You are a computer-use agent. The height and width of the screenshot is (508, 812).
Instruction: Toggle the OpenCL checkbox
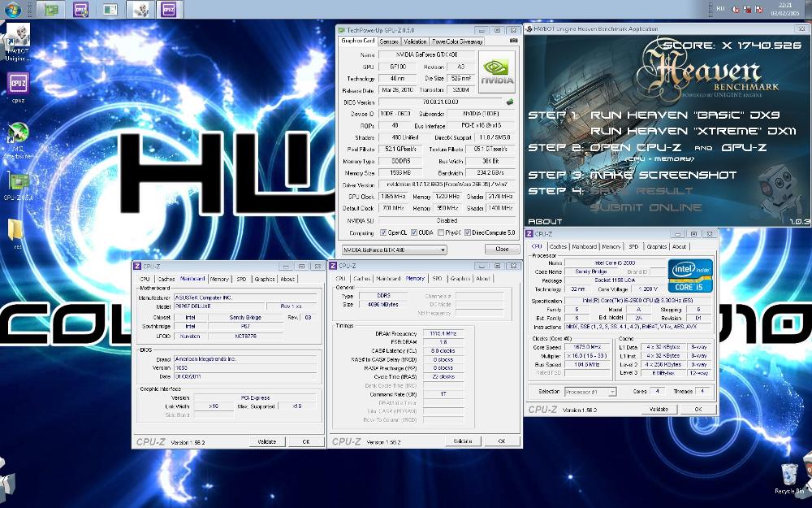382,232
